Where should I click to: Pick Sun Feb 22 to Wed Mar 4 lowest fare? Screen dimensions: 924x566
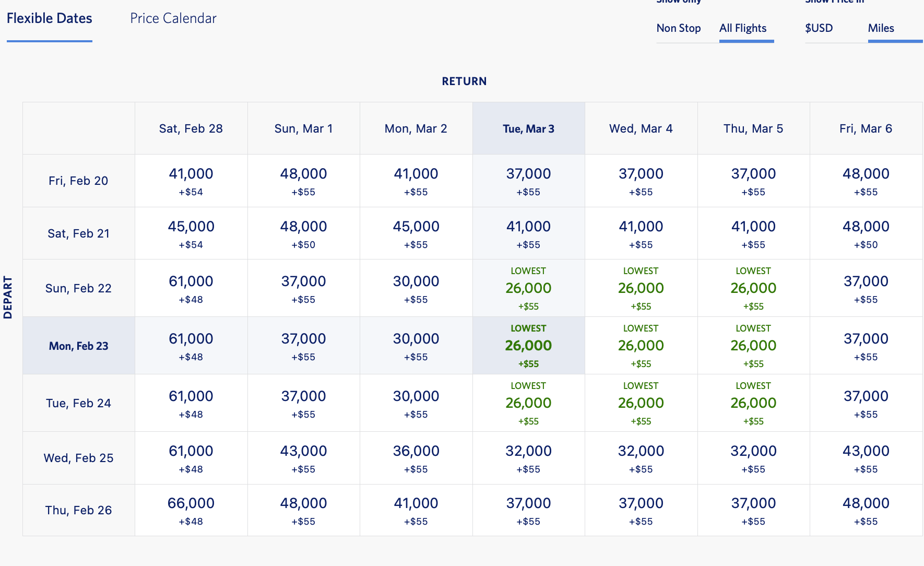pyautogui.click(x=641, y=288)
